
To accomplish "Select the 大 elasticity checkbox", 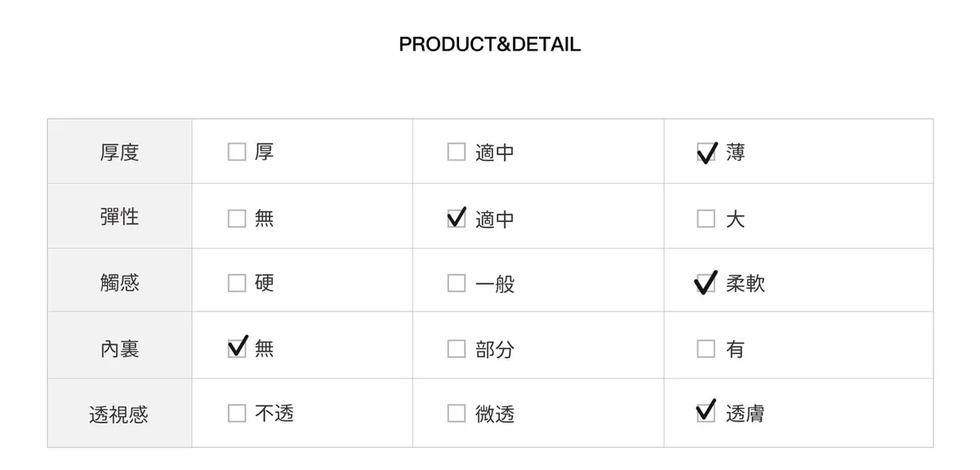I will tap(706, 219).
